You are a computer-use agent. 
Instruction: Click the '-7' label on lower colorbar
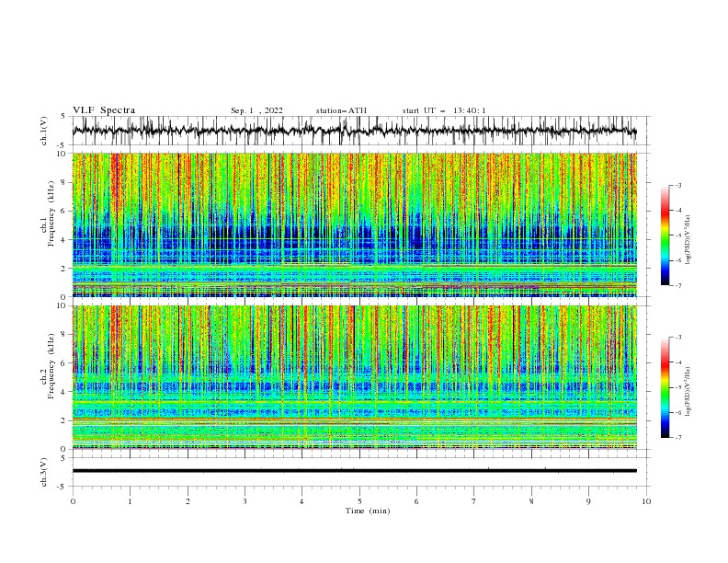677,437
